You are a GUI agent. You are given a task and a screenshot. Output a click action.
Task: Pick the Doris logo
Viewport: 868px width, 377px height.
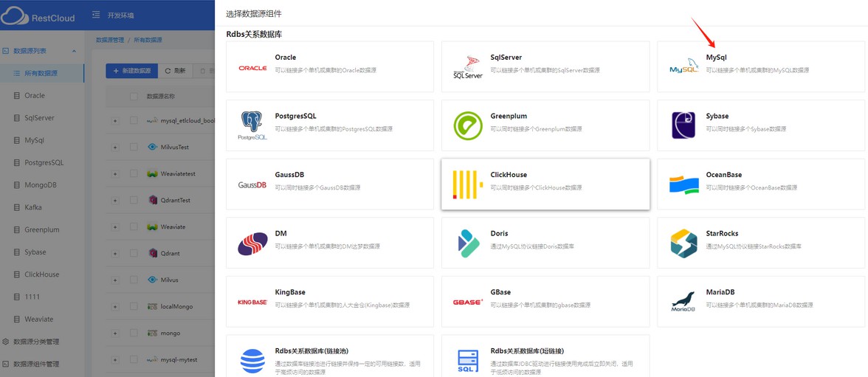point(468,243)
